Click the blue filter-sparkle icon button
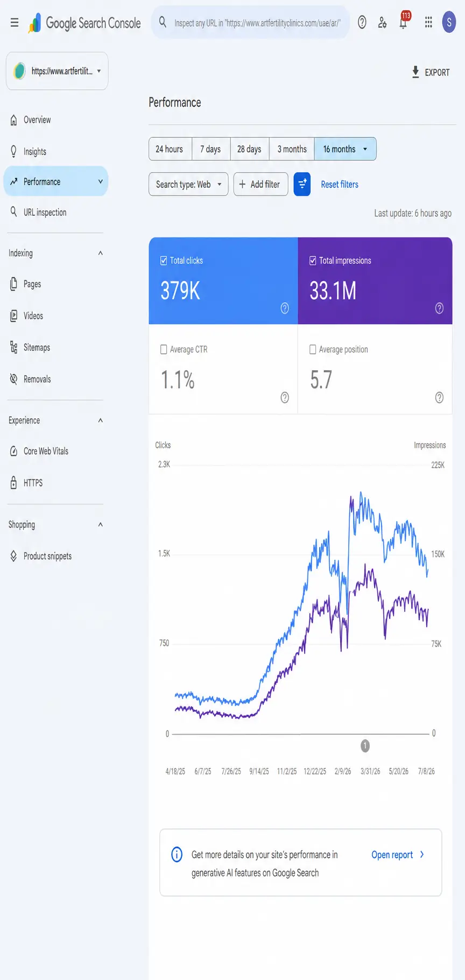 pyautogui.click(x=302, y=184)
